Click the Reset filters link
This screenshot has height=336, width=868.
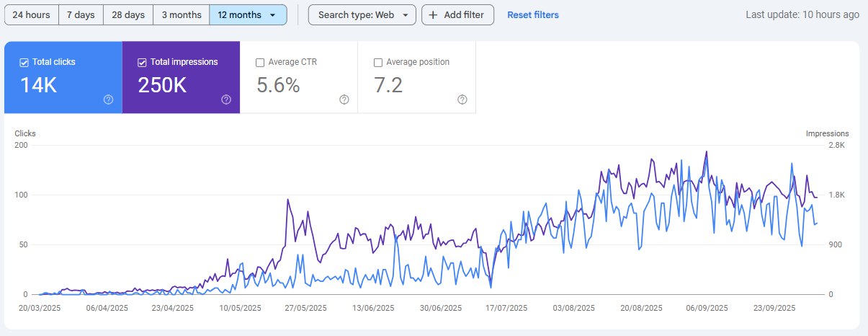(532, 14)
